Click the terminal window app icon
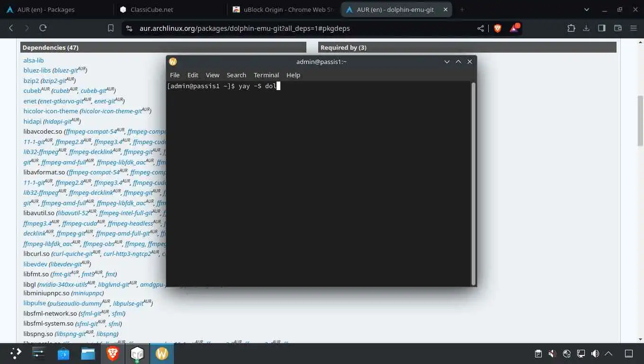The image size is (644, 364). coord(173,62)
